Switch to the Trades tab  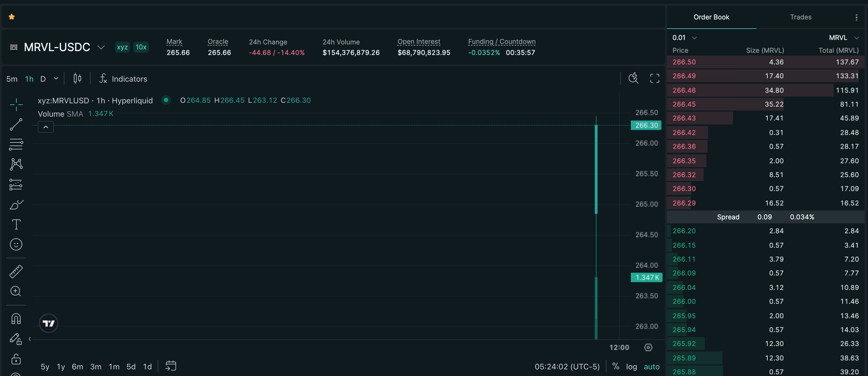tap(801, 17)
